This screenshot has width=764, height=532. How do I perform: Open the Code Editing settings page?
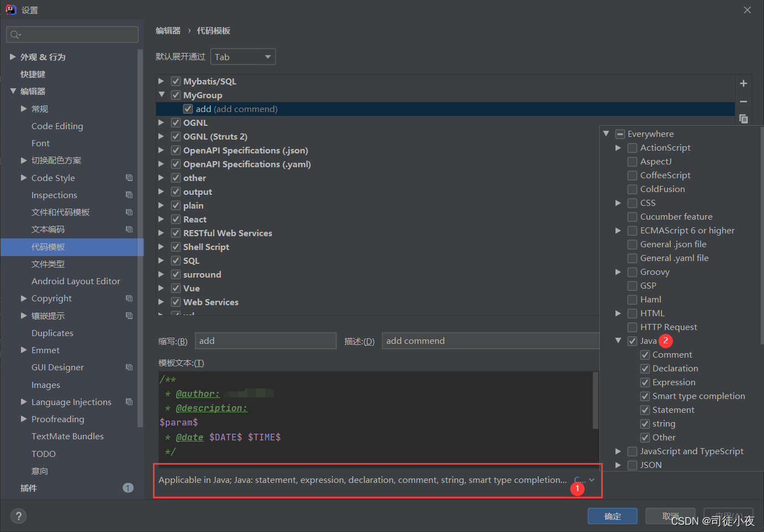[57, 126]
